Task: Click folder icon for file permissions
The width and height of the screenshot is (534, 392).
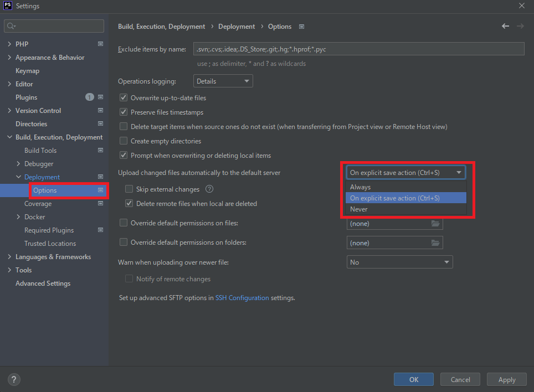Action: pyautogui.click(x=435, y=224)
